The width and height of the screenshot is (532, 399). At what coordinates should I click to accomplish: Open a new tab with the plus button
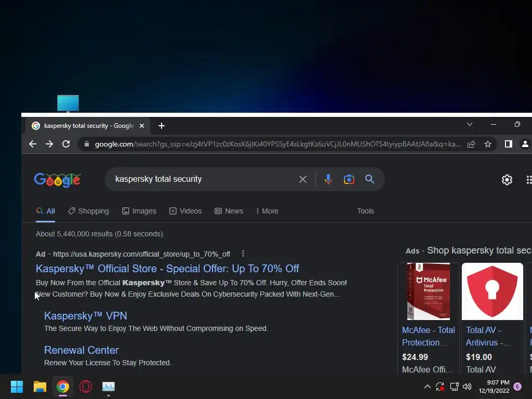click(162, 126)
